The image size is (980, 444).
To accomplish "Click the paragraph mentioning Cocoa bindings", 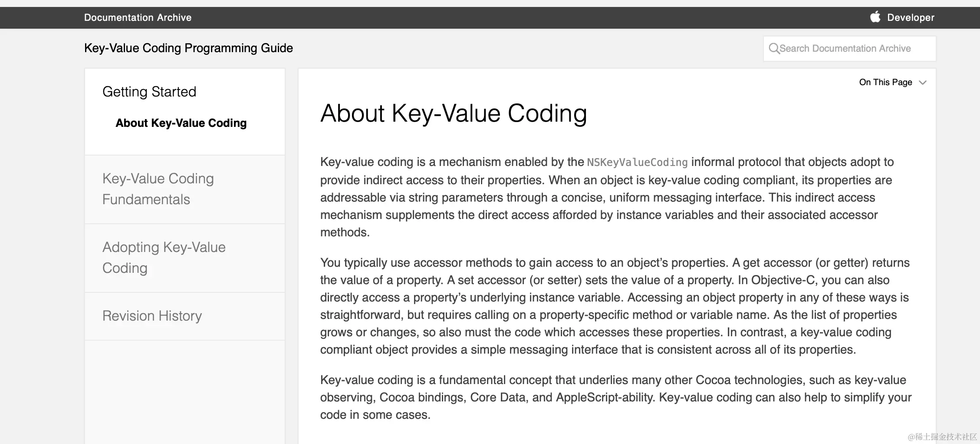I will click(616, 397).
